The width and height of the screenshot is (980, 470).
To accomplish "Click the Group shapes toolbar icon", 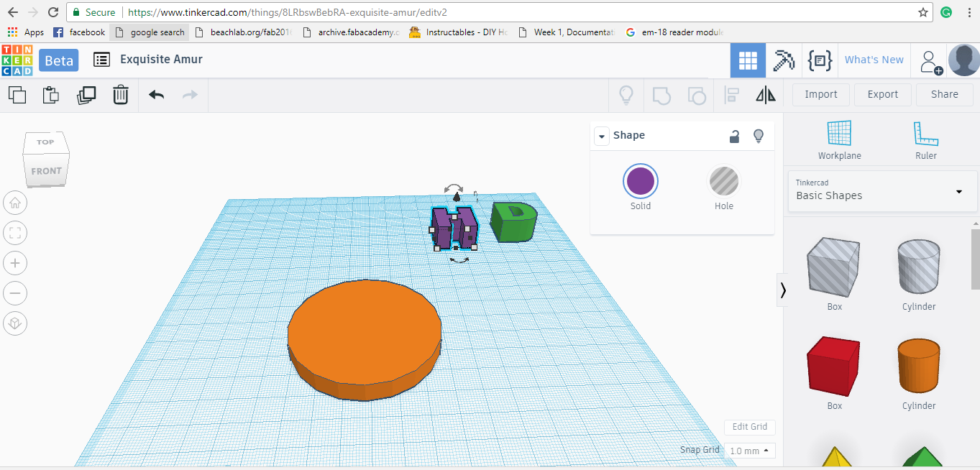I will [661, 95].
